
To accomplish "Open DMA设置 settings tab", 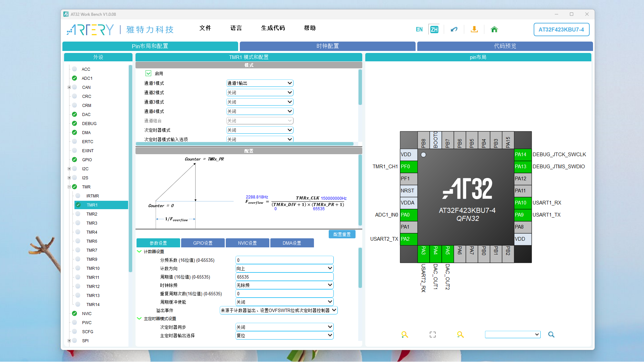I will click(292, 243).
